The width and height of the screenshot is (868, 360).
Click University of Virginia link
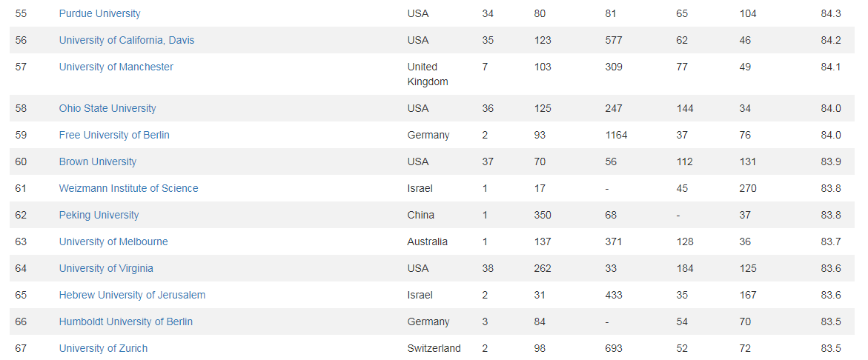coord(106,268)
